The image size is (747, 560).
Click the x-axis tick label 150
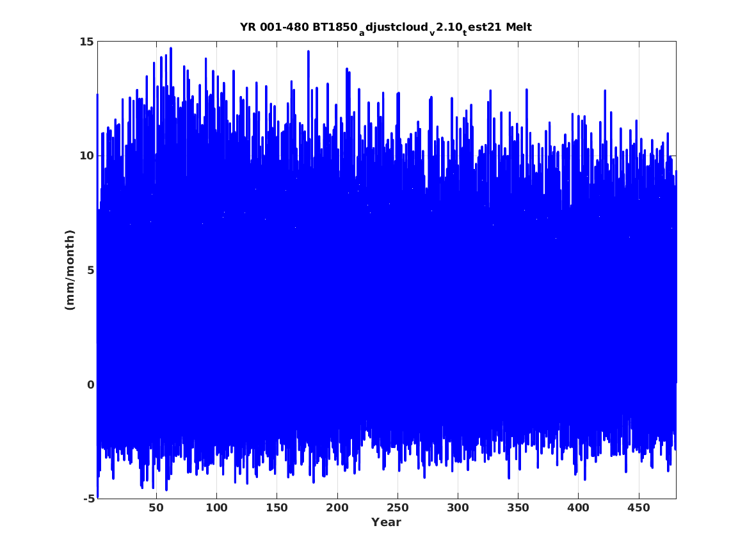[277, 508]
